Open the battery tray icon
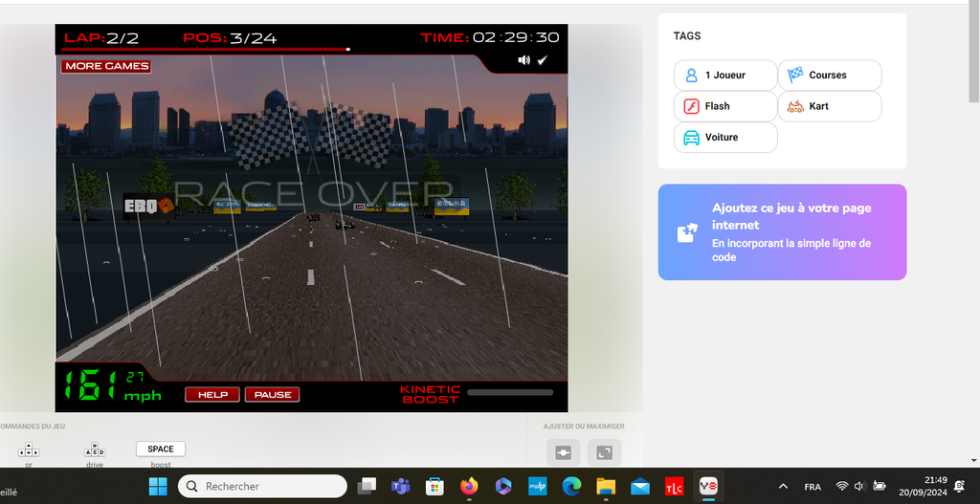 point(879,486)
